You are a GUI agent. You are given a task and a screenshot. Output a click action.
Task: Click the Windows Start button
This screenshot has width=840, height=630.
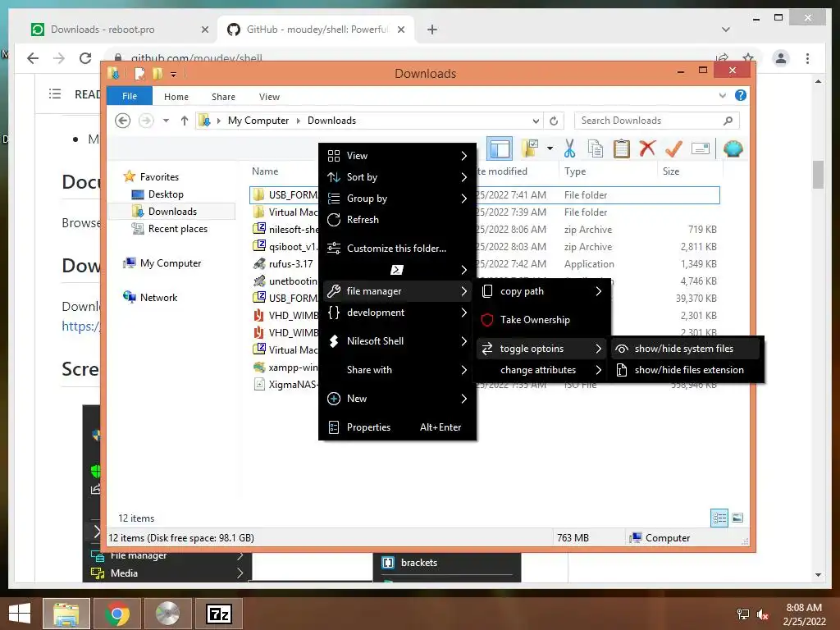[20, 614]
